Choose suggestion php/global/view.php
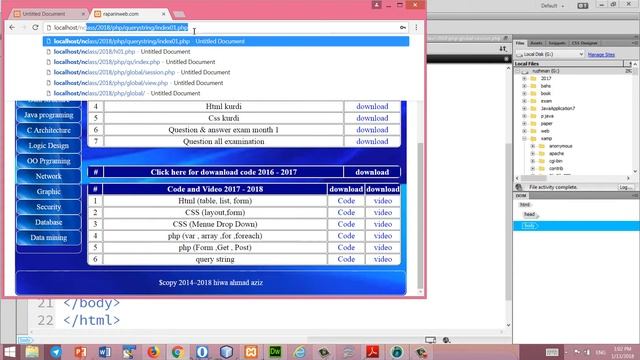Image resolution: width=640 pixels, height=360 pixels. pyautogui.click(x=226, y=83)
